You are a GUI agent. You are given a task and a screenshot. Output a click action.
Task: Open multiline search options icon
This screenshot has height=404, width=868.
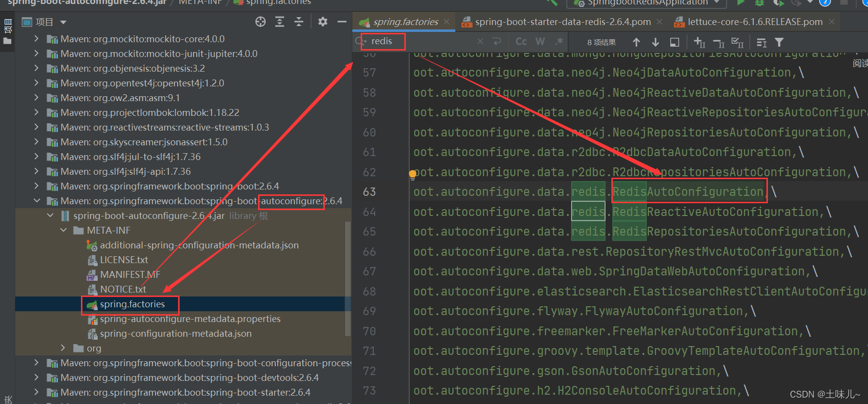[762, 43]
